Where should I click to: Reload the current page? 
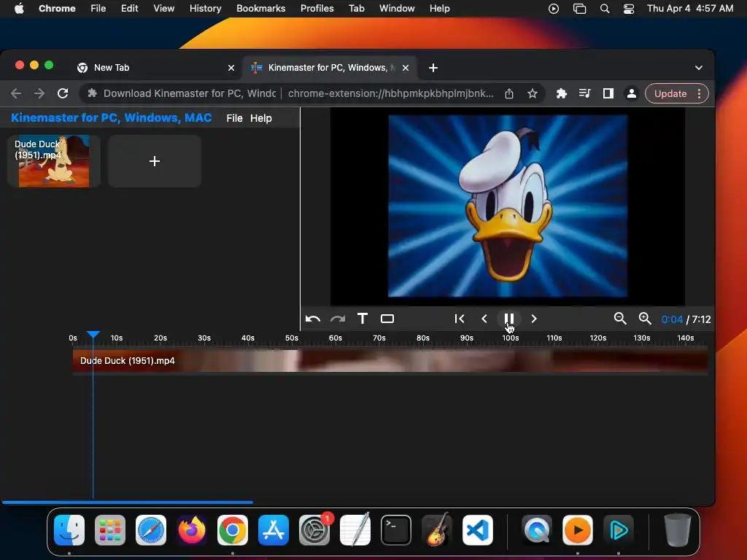coord(63,93)
